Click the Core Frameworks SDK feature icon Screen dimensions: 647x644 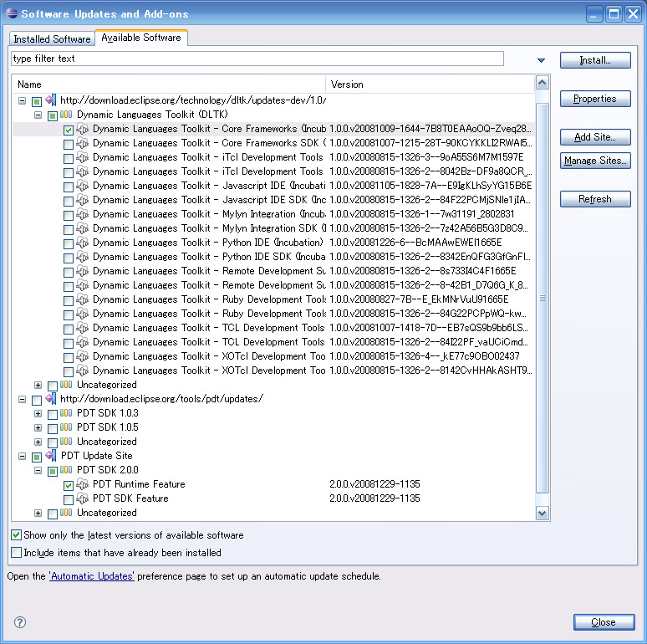coord(83,143)
